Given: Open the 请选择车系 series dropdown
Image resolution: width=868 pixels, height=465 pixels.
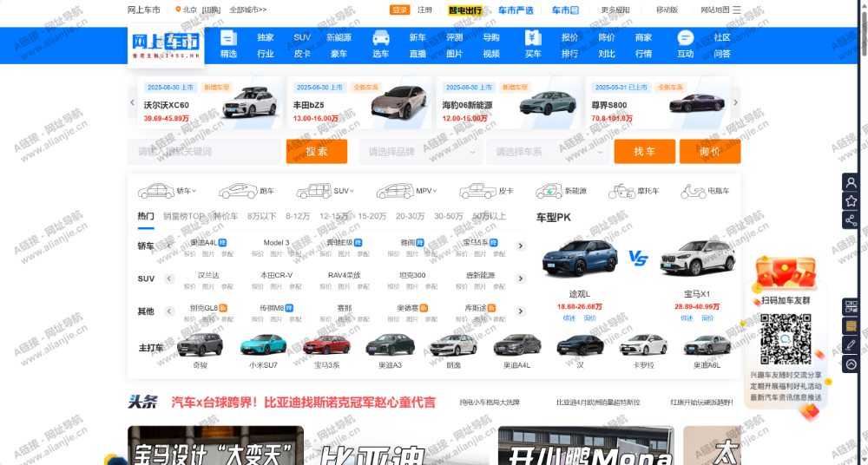Looking at the screenshot, I should (x=548, y=152).
